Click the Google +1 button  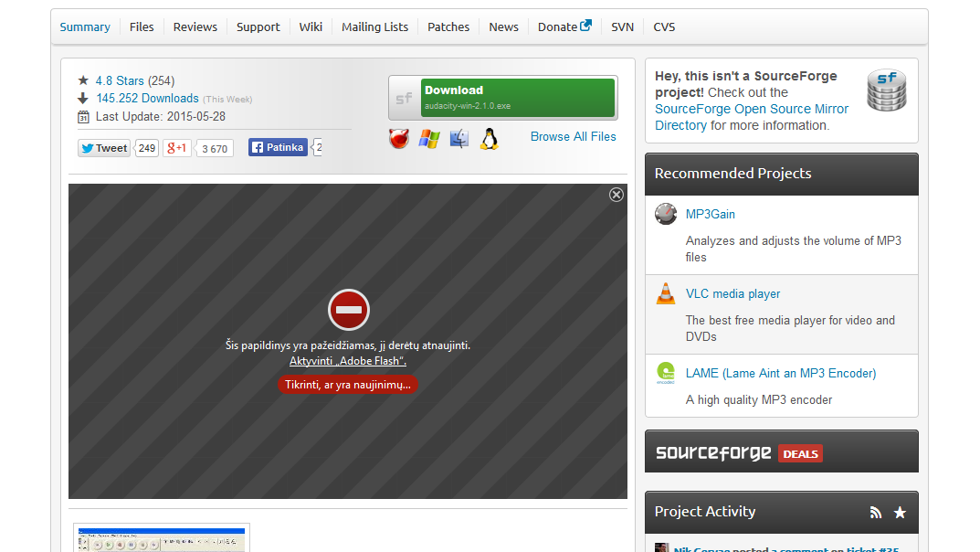[177, 148]
